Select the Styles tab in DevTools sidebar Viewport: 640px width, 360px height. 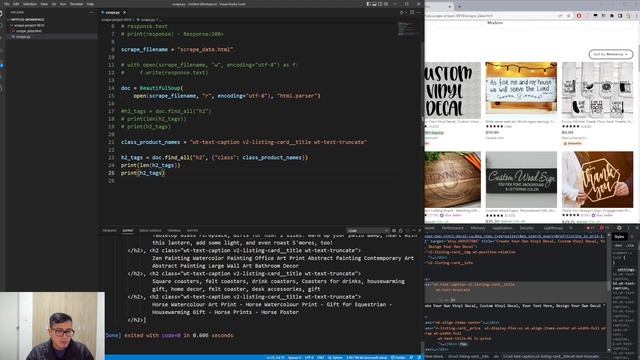(619, 237)
